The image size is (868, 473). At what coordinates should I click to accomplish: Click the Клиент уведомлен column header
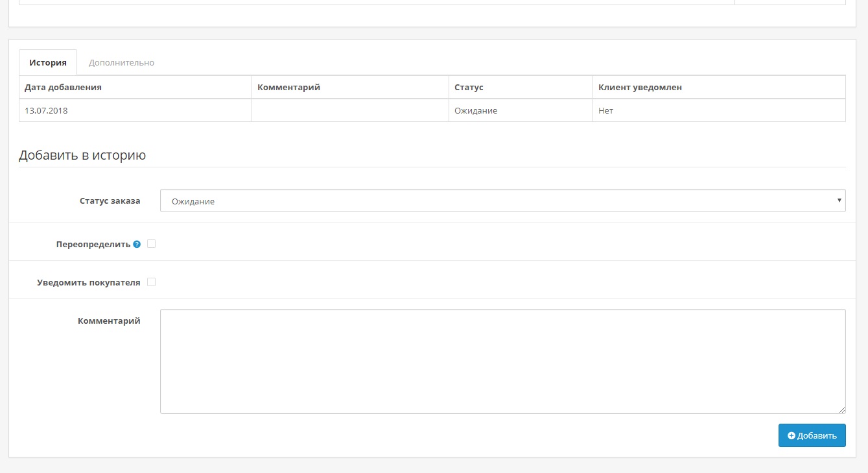tap(640, 88)
